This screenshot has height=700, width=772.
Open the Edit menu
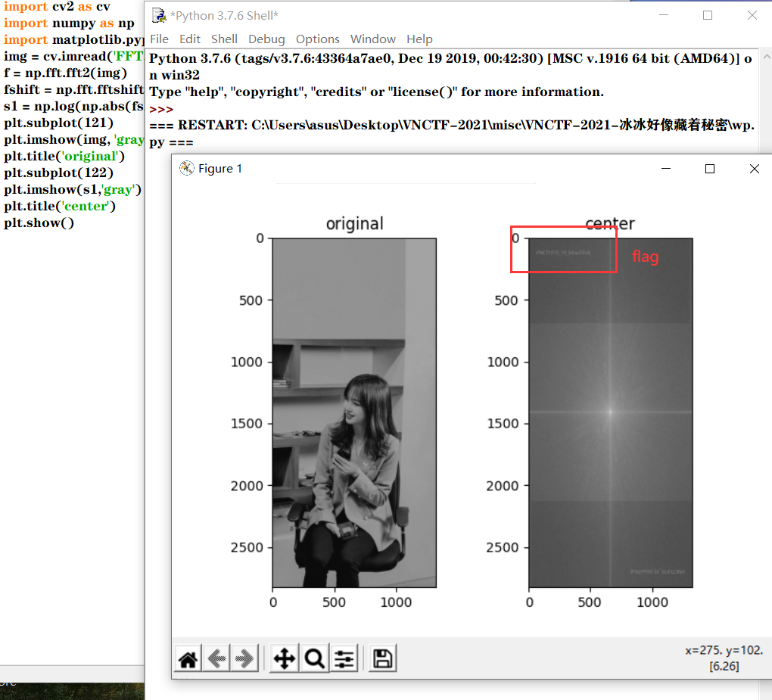point(190,39)
